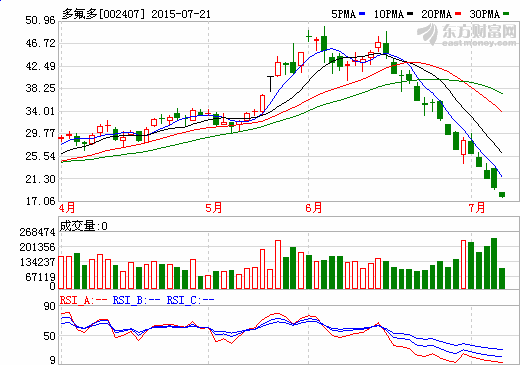Click the green 30PMA legend color marker
The image size is (520, 365).
pyautogui.click(x=506, y=14)
